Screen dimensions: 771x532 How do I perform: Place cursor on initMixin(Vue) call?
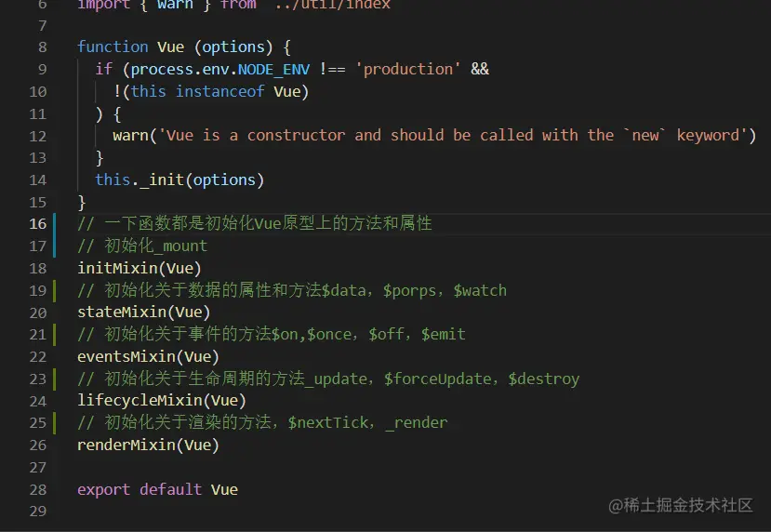point(140,268)
